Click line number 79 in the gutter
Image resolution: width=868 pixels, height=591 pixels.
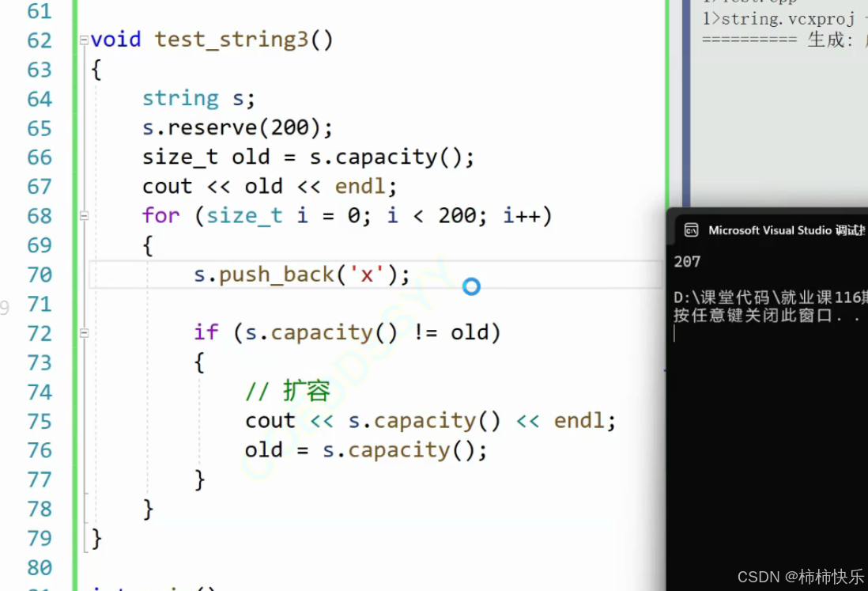pos(40,538)
